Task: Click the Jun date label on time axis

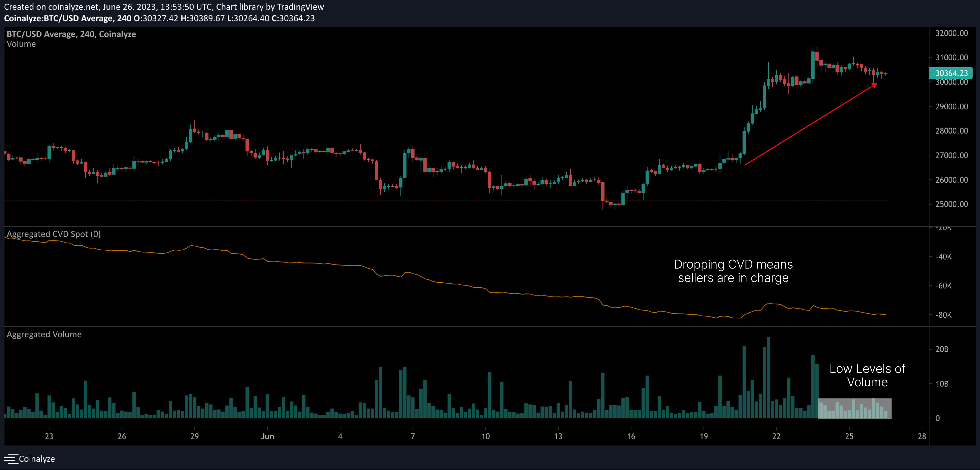Action: [267, 437]
